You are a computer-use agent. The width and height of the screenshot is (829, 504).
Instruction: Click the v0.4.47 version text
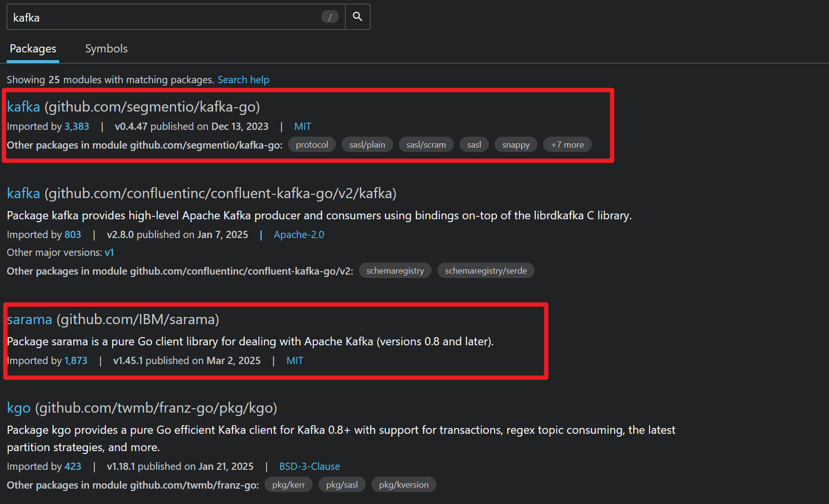click(131, 126)
